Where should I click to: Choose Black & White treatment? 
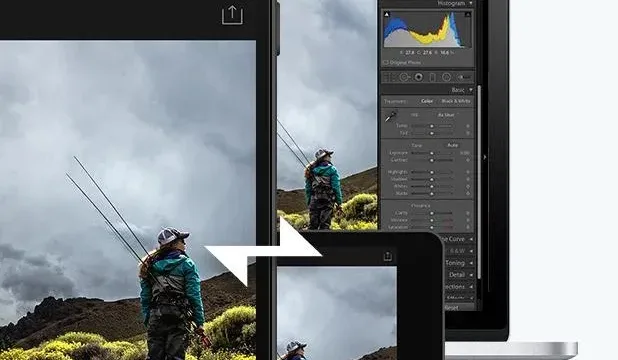coord(456,101)
